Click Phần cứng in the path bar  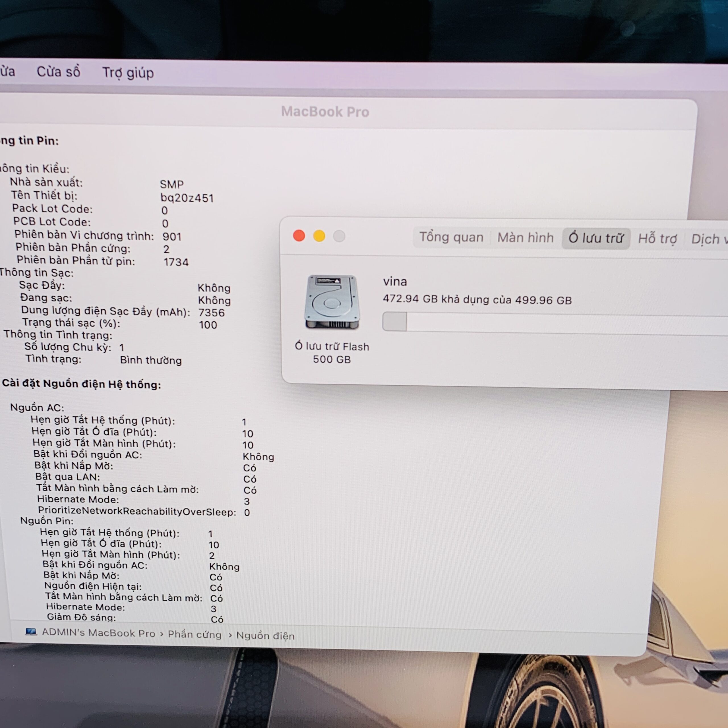(x=195, y=634)
